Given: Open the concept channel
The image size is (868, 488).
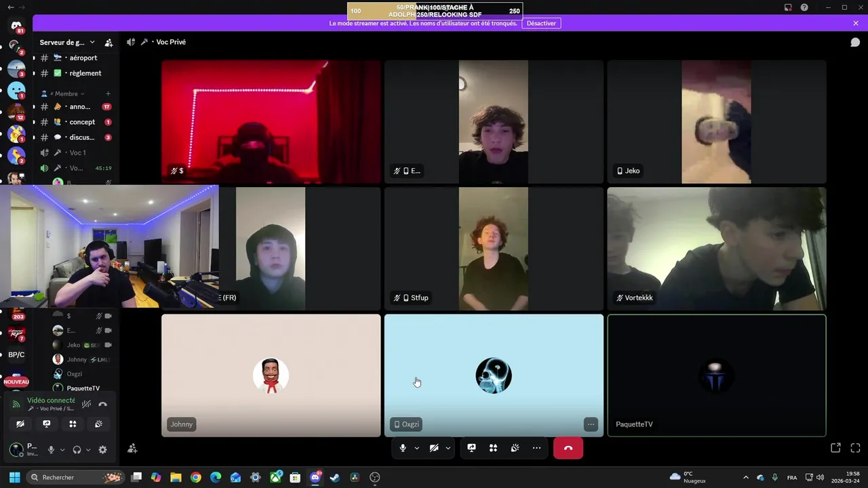Looking at the screenshot, I should click(x=75, y=122).
